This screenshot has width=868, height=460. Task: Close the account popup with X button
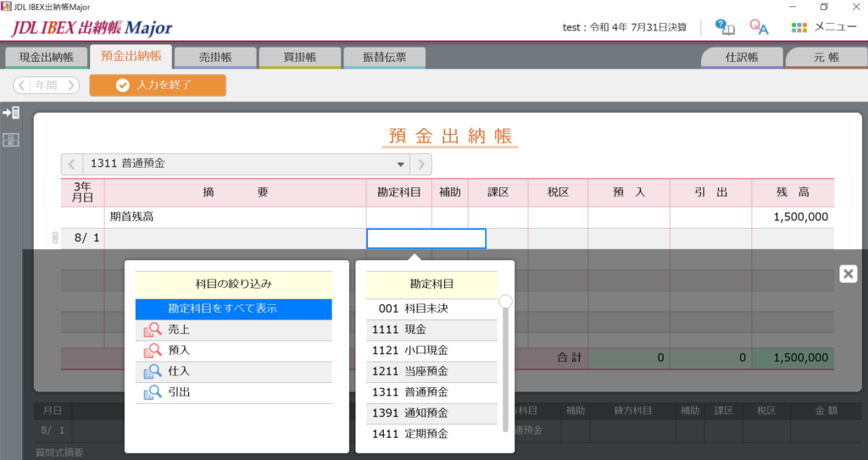tap(848, 274)
